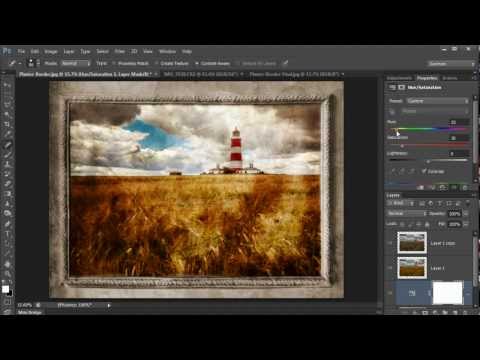Enable the Colorize checkbox
The height and width of the screenshot is (360, 480).
(424, 171)
